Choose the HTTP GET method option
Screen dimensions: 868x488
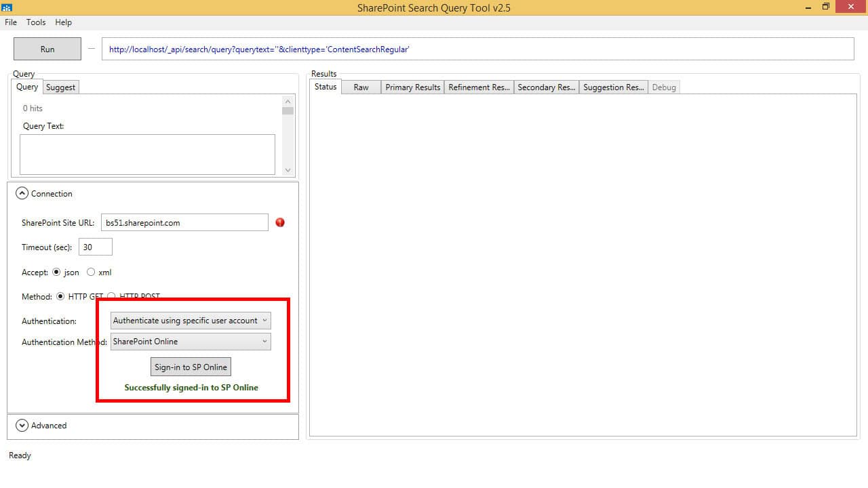(61, 297)
